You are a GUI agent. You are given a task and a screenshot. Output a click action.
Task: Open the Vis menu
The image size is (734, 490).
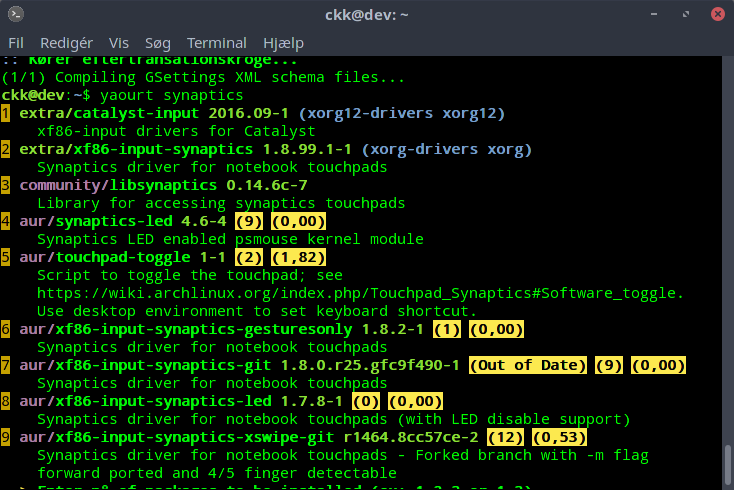(x=118, y=43)
